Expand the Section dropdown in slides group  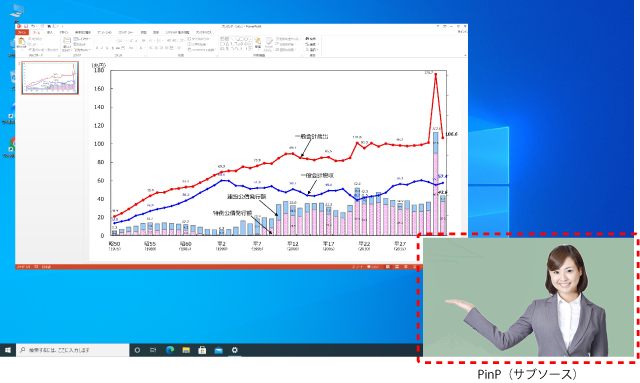pos(82,50)
